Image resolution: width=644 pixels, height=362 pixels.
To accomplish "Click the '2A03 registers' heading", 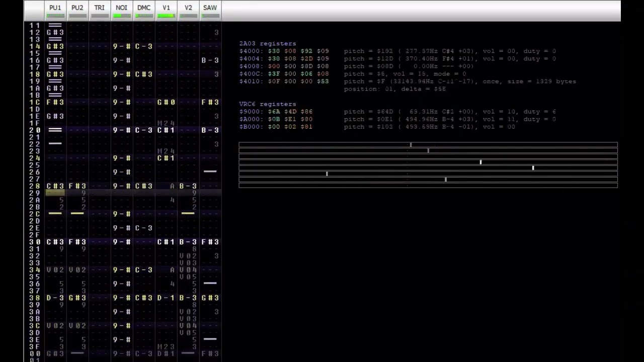I will point(268,44).
